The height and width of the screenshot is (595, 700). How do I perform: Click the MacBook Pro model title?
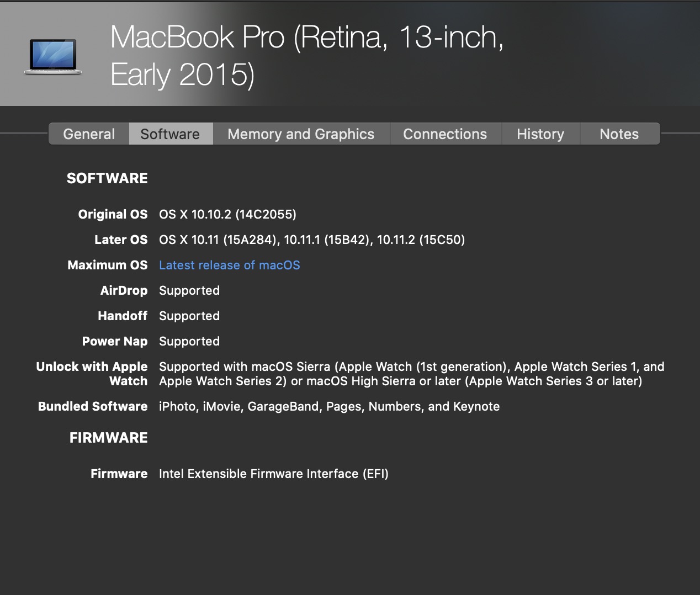(x=306, y=55)
